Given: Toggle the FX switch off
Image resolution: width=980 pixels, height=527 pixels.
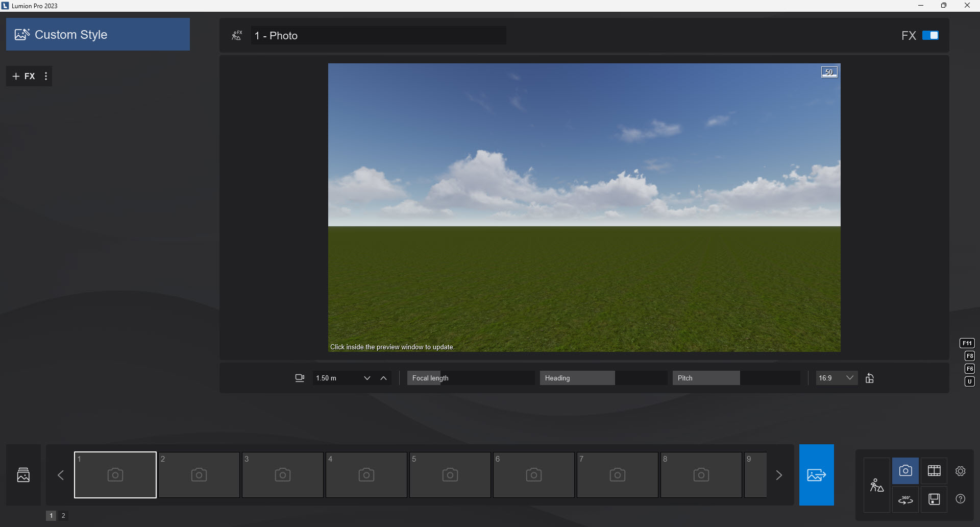Looking at the screenshot, I should tap(930, 35).
